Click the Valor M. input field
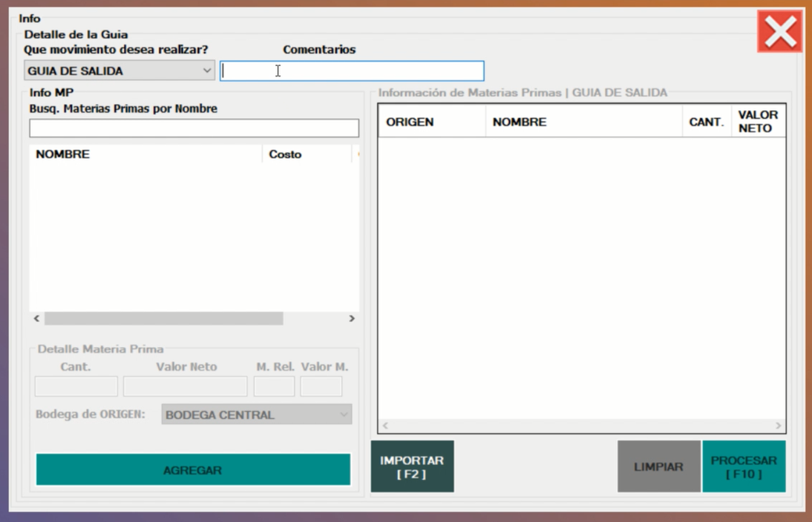Screen dimensions: 812x522 click(321, 386)
